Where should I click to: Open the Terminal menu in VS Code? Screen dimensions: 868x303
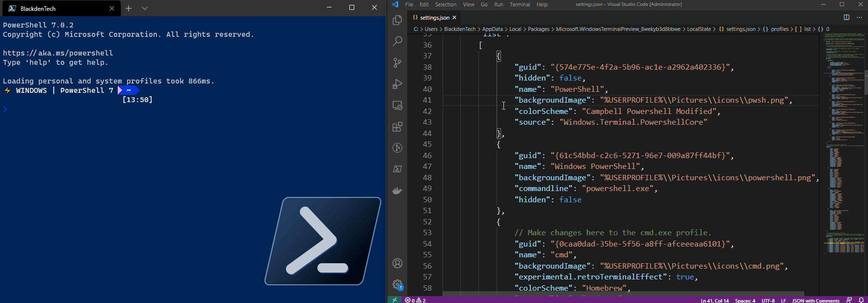[x=520, y=4]
